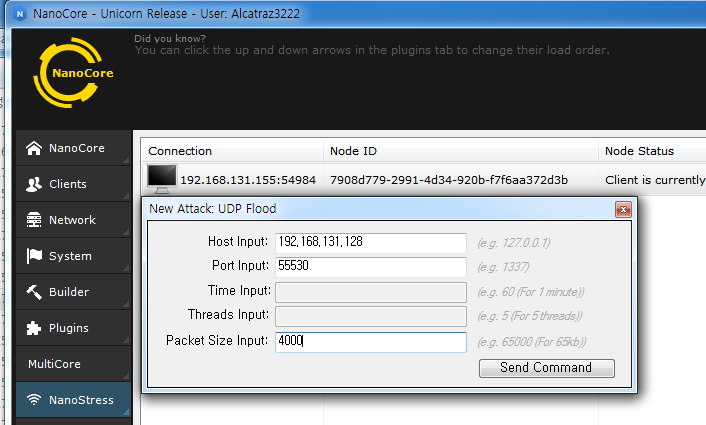Click the plugins load order tip text
This screenshot has width=706, height=425.
pos(372,50)
